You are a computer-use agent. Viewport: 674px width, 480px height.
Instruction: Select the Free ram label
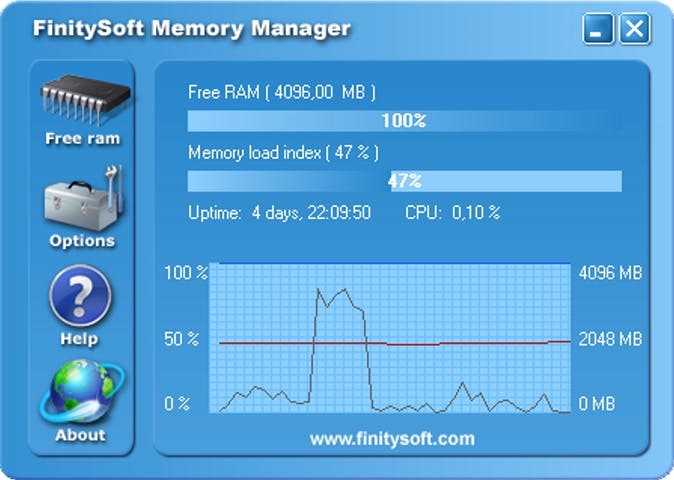[82, 139]
